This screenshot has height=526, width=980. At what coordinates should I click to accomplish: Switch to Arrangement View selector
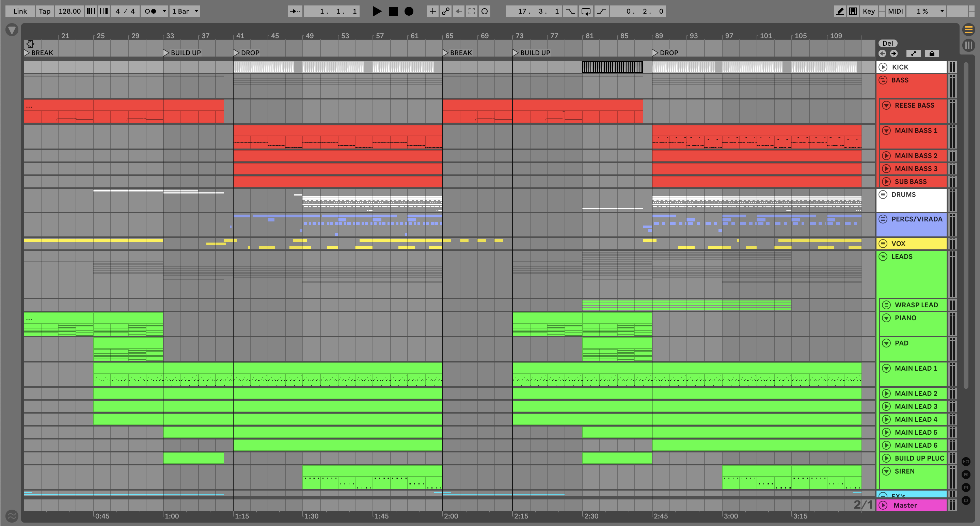click(x=968, y=29)
